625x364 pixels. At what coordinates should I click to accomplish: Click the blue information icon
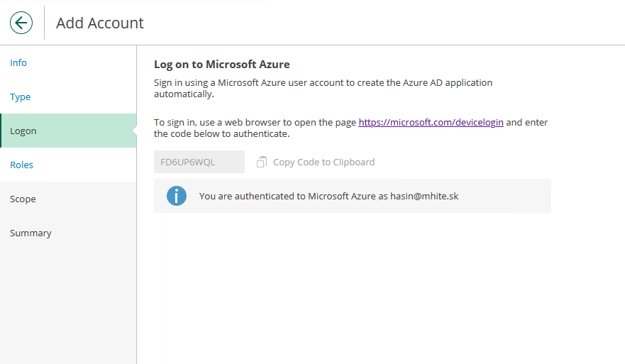pos(177,196)
